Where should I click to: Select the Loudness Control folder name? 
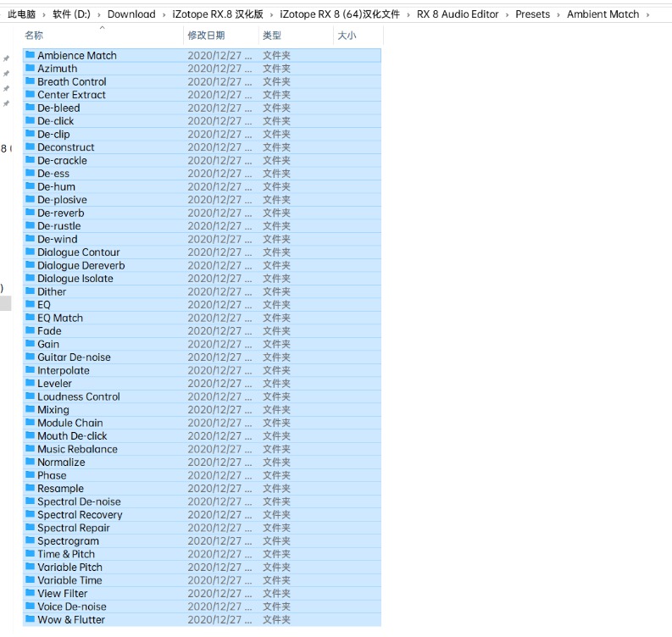79,396
